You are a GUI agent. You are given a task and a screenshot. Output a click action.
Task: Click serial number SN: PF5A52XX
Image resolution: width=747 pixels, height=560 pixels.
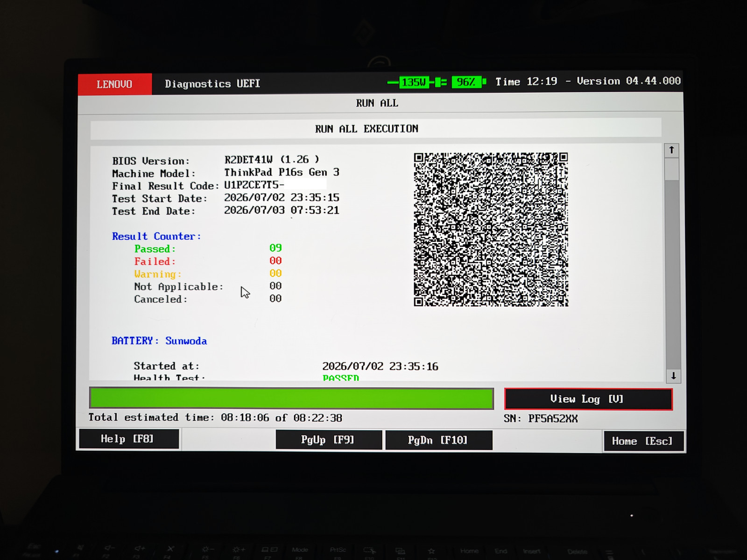coord(541,419)
